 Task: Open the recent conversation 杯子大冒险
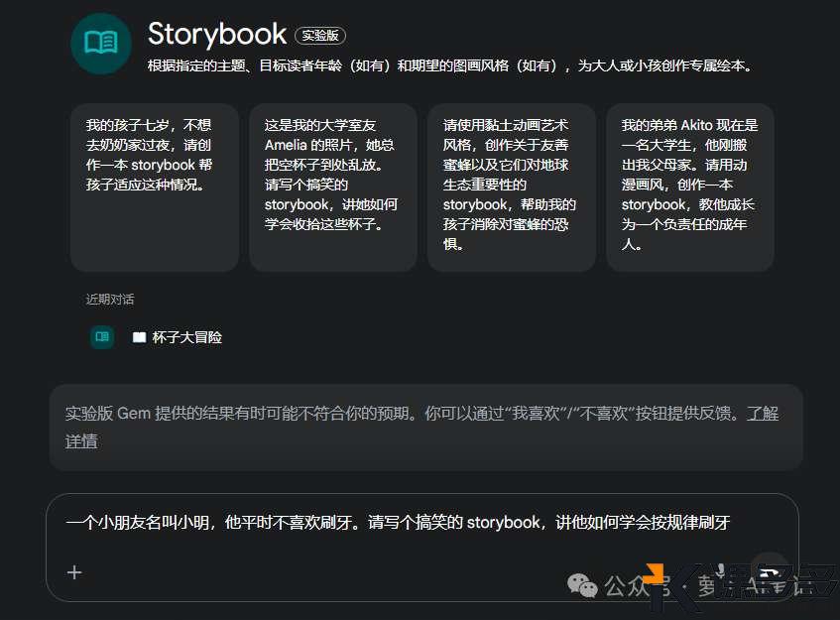click(x=186, y=337)
